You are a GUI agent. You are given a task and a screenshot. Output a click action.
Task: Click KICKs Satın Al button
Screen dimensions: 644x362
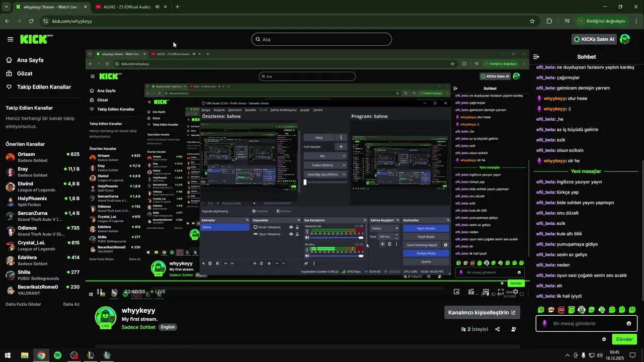[594, 39]
